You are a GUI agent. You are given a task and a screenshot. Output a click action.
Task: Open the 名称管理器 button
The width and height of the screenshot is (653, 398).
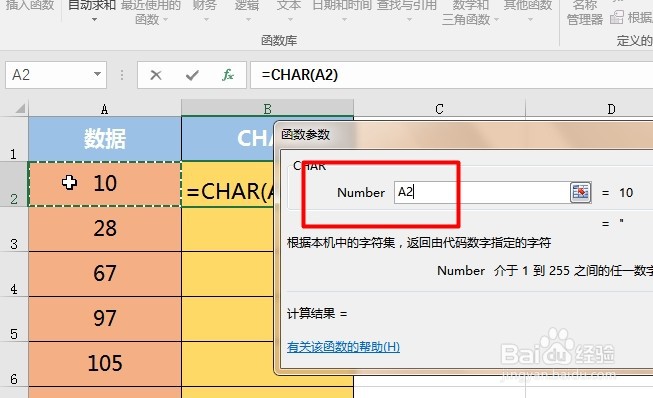point(585,12)
